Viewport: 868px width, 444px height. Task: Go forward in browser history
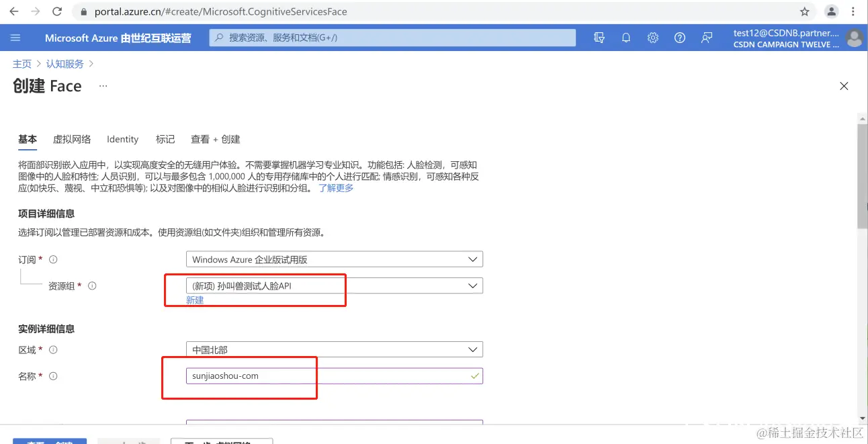coord(35,11)
